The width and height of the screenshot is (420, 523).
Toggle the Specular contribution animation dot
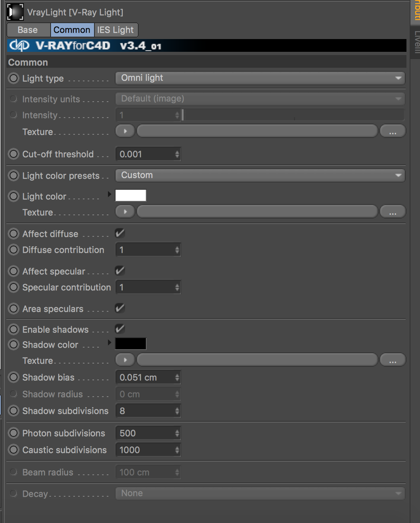tap(14, 287)
